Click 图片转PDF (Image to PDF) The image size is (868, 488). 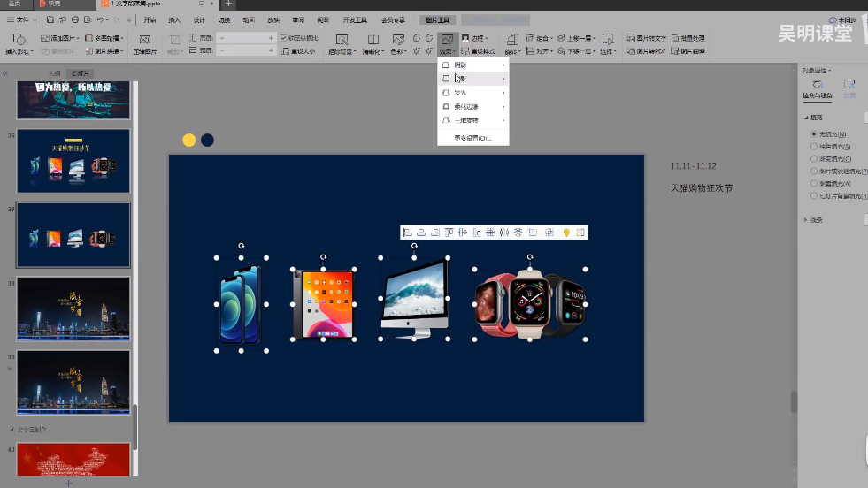(x=647, y=51)
